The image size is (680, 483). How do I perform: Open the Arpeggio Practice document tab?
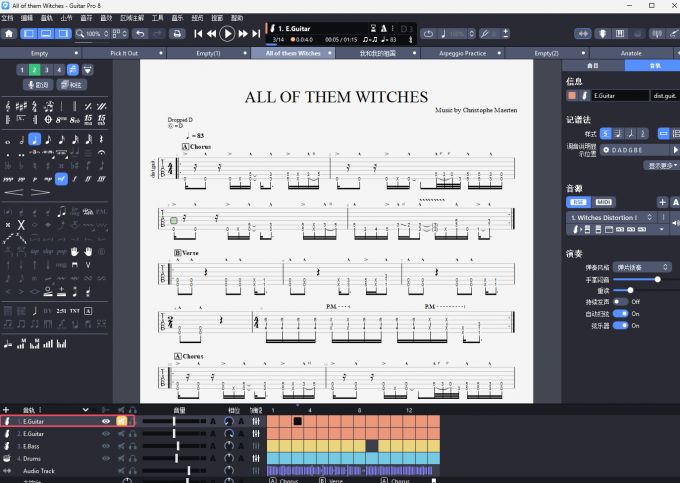(461, 53)
